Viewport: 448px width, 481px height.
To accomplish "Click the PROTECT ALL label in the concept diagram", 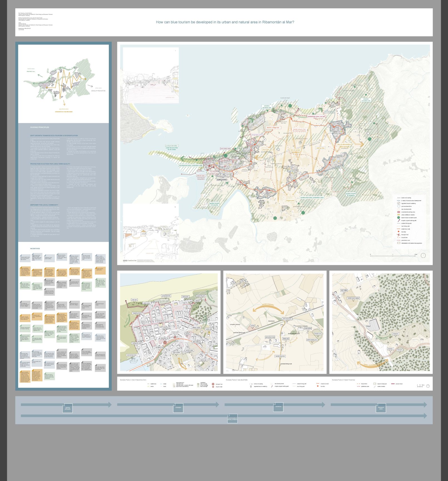I will (31, 72).
